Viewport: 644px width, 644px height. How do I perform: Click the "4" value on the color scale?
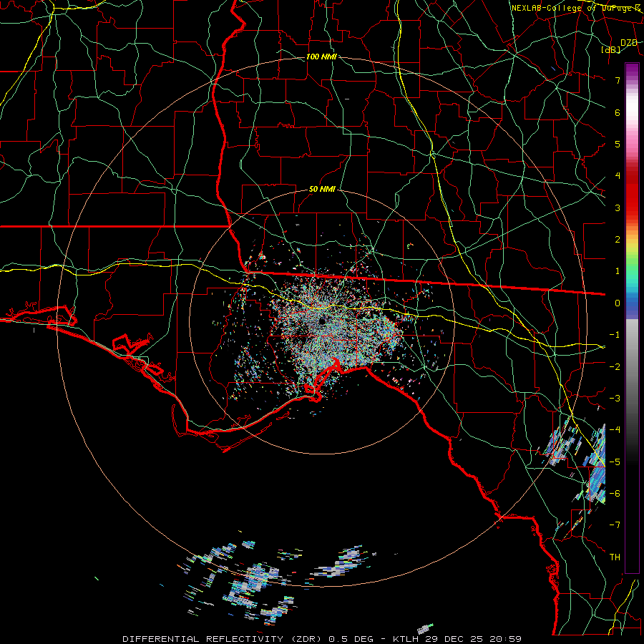[x=618, y=176]
